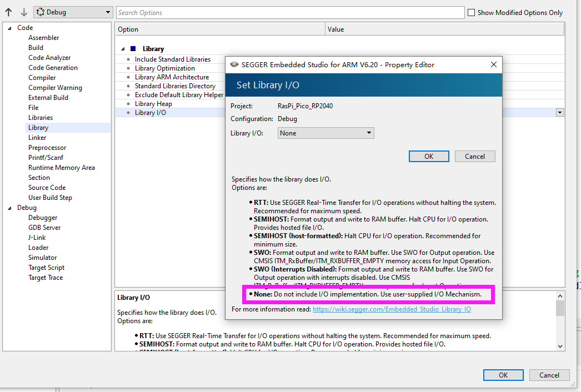Select Target Trace category

point(46,278)
